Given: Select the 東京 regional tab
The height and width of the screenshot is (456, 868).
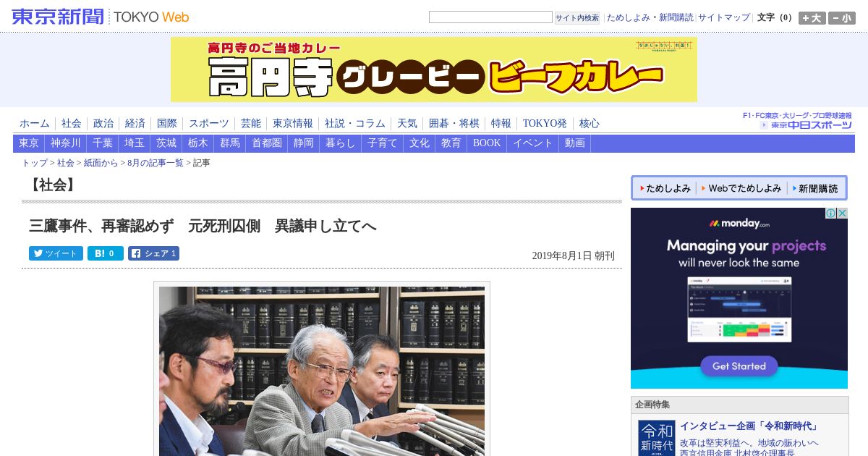Looking at the screenshot, I should tap(29, 143).
